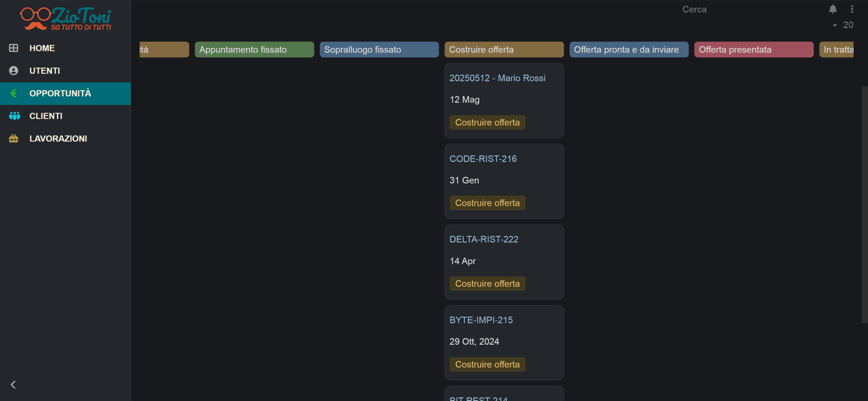Click the vertical scrollbar on the right
868x401 pixels.
[864, 203]
